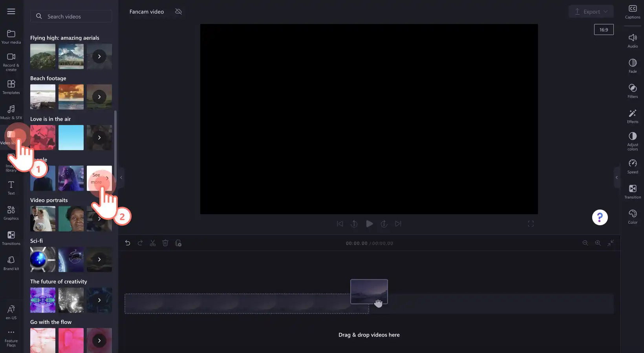
Task: Click the duplicate clip icon
Action: [178, 243]
